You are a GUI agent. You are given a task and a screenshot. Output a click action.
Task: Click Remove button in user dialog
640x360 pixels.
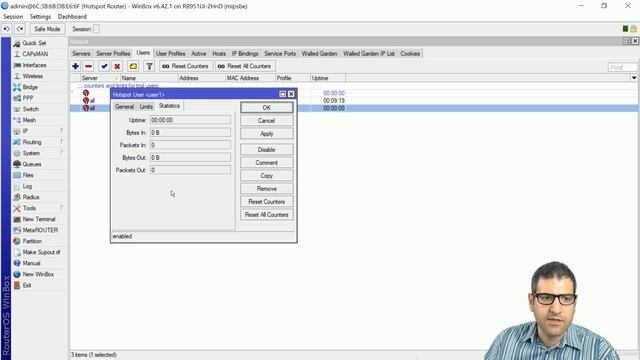(x=267, y=189)
